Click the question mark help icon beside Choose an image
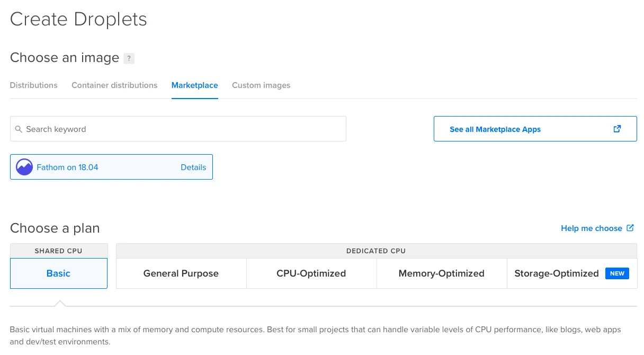The image size is (644, 355). pos(129,58)
